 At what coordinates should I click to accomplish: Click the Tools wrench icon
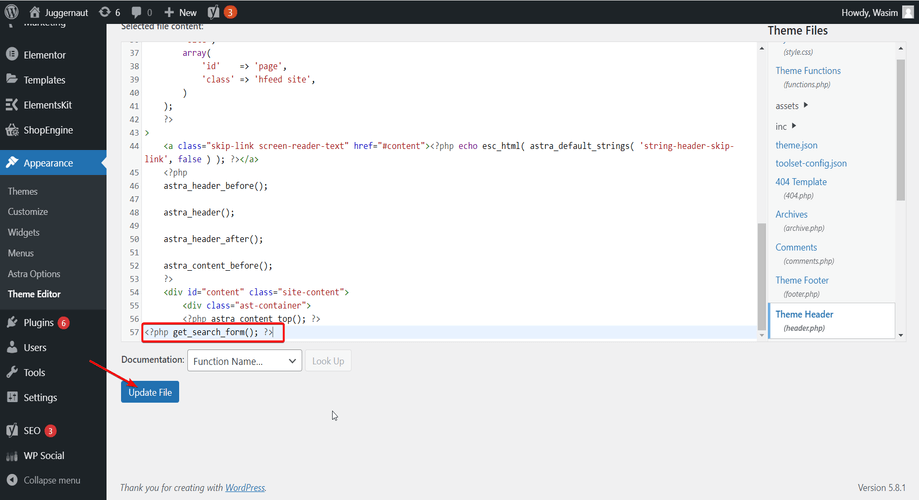pyautogui.click(x=12, y=372)
